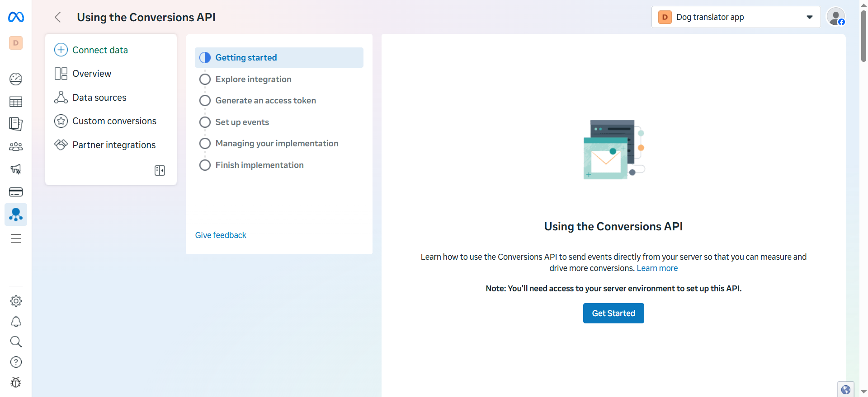This screenshot has width=868, height=397.
Task: Click the Give feedback link
Action: tap(221, 235)
